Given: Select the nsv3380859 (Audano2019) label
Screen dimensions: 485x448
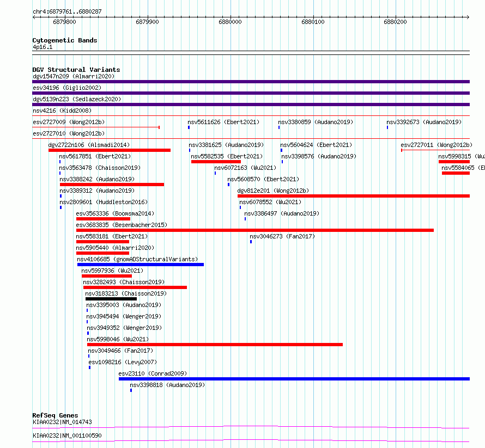Looking at the screenshot, I should 316,122.
